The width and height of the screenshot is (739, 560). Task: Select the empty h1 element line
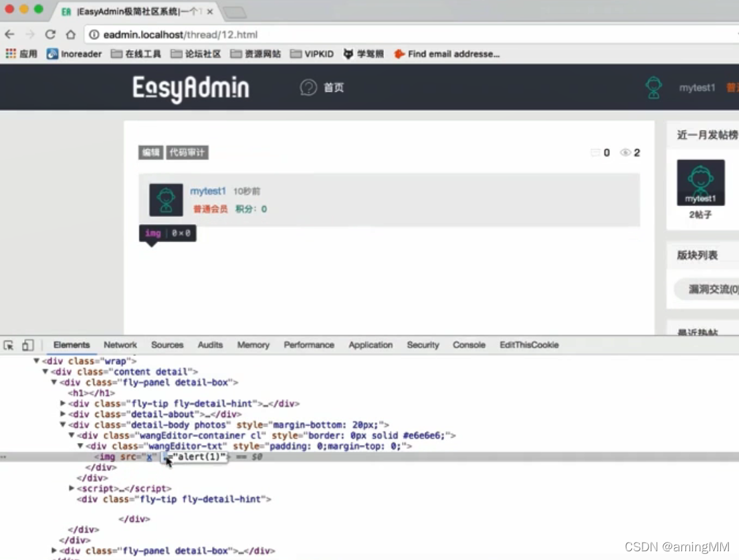(92, 393)
